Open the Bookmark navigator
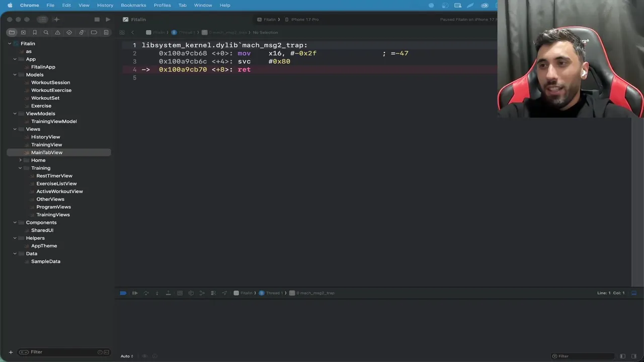Screen dimensions: 644x362 pos(35,32)
